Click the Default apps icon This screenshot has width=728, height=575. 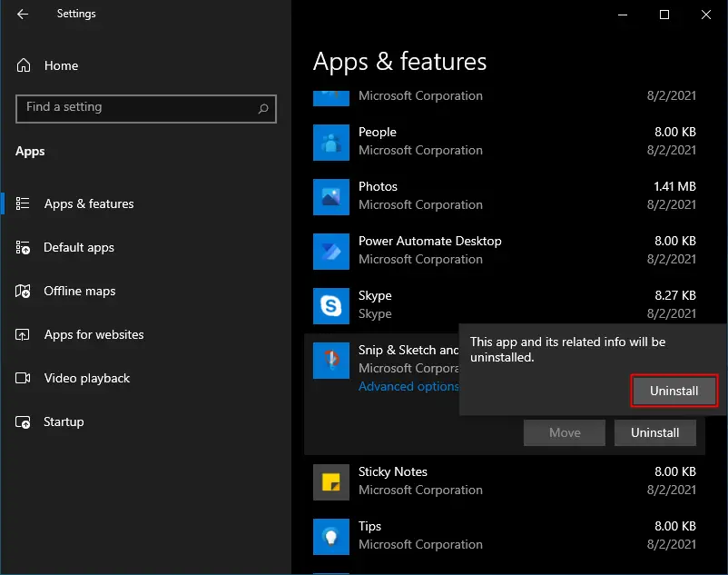coord(23,247)
